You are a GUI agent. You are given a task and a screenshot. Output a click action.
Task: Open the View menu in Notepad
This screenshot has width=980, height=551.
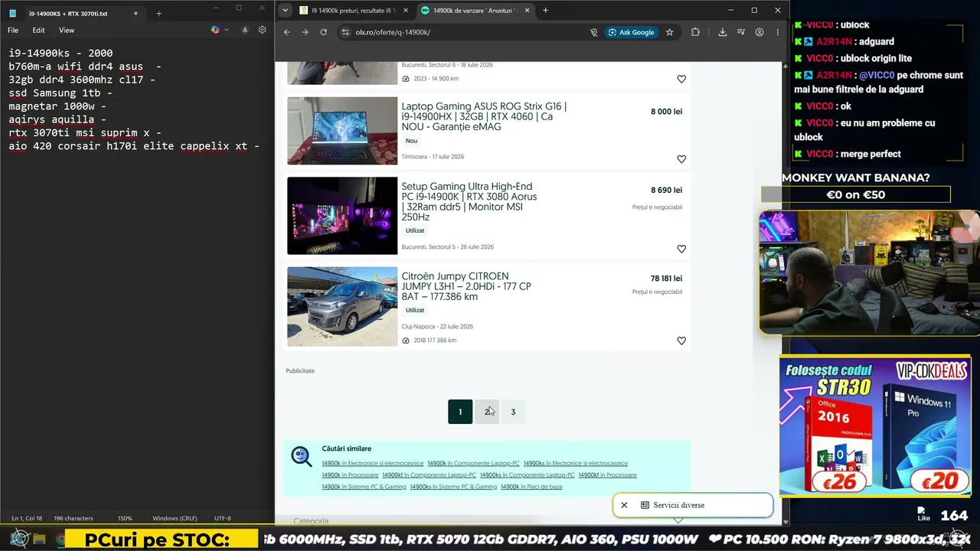coord(67,31)
